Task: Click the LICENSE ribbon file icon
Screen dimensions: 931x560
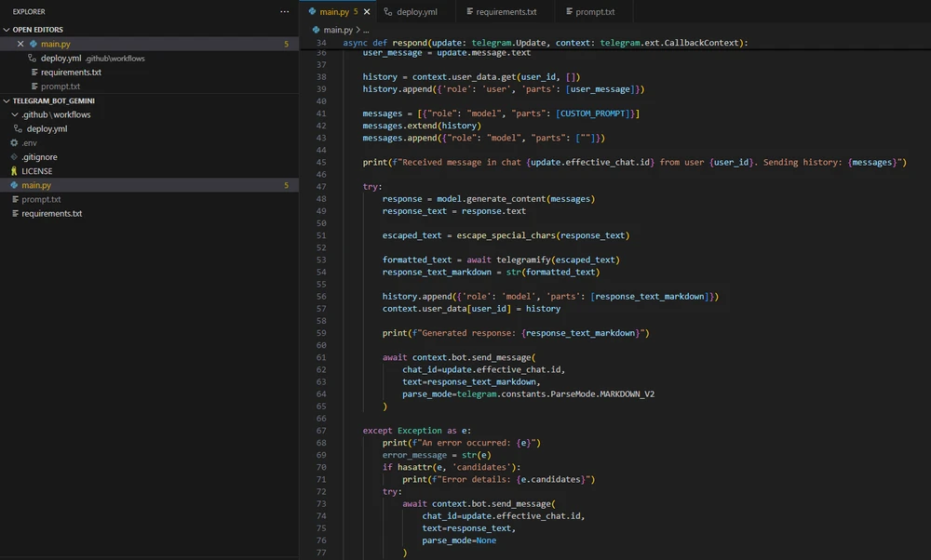Action: [14, 171]
